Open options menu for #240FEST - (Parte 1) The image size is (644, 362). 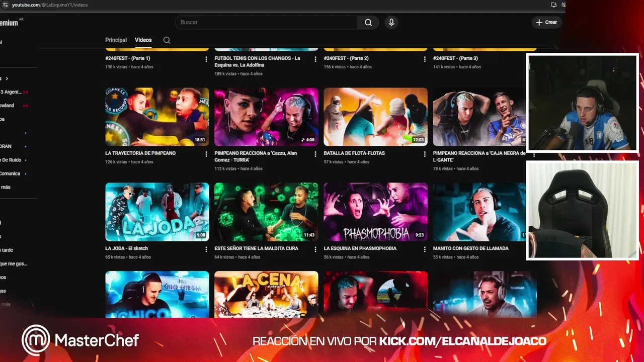[x=206, y=59]
